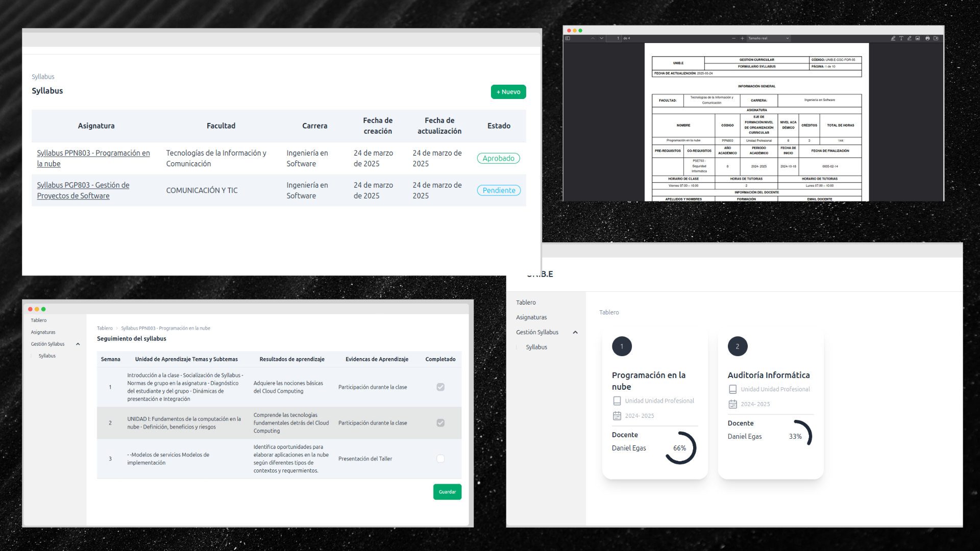980x551 pixels.
Task: Click the save/download icon in PDF toolbar
Action: (x=936, y=38)
